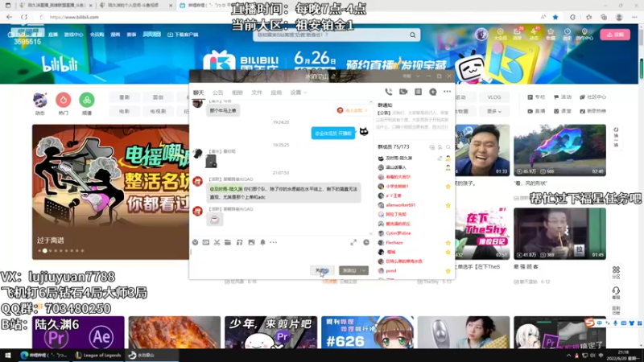Viewport: 644px width, 362px height.
Task: Open the 社区中心 community center link
Action: (593, 97)
